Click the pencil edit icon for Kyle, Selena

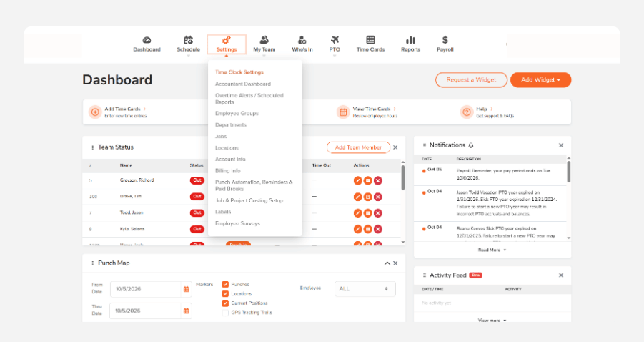pos(357,229)
